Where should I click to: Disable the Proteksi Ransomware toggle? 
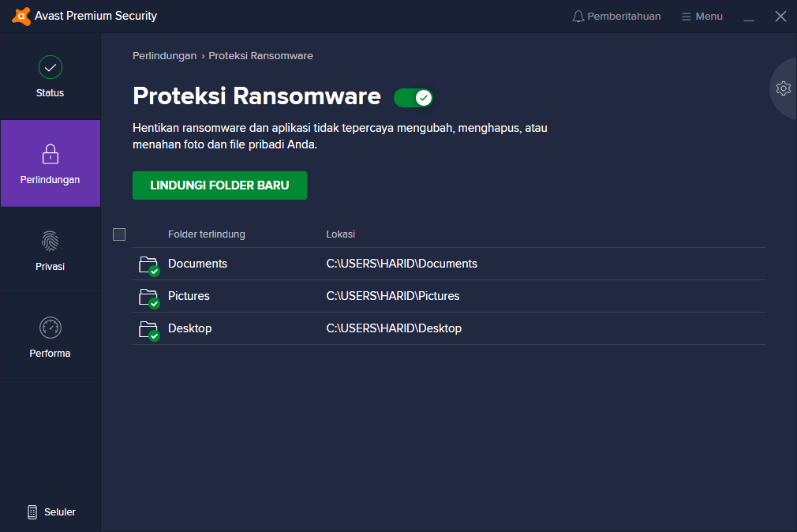coord(413,98)
